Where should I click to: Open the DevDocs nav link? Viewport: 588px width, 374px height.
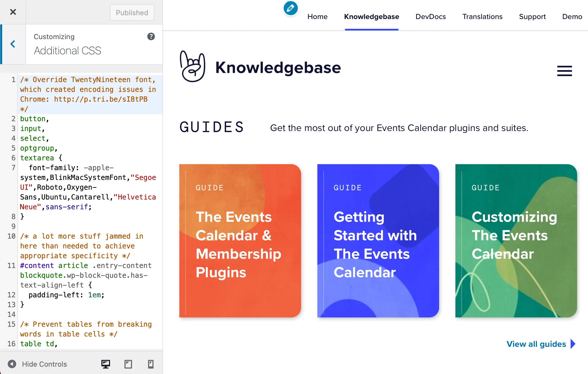(x=431, y=17)
